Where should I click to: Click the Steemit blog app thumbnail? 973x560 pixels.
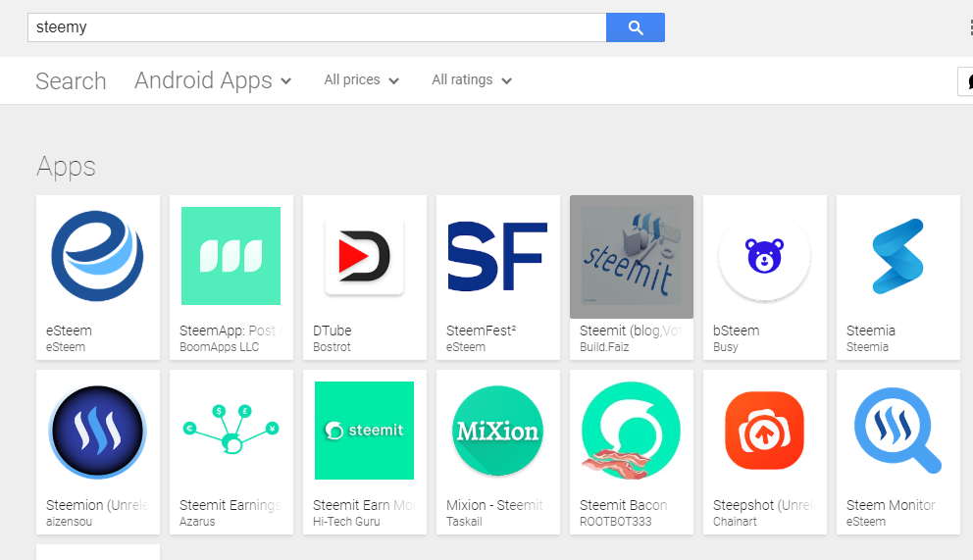tap(631, 256)
